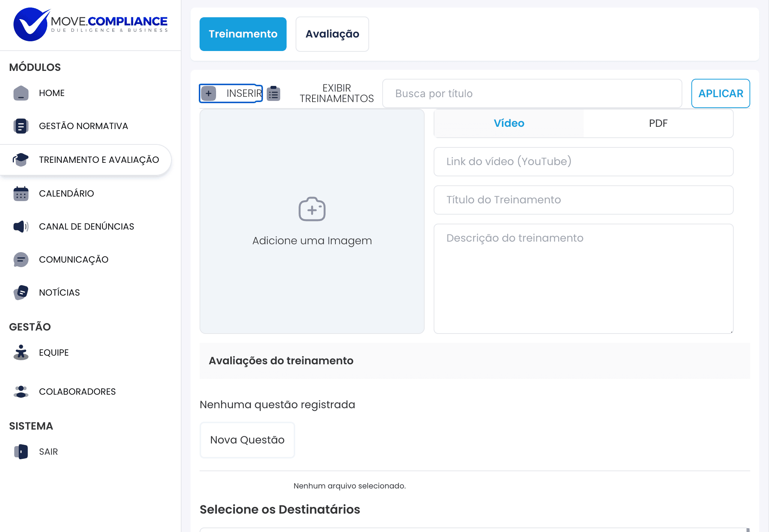Click the Nova Questão button
The width and height of the screenshot is (769, 532).
click(247, 440)
